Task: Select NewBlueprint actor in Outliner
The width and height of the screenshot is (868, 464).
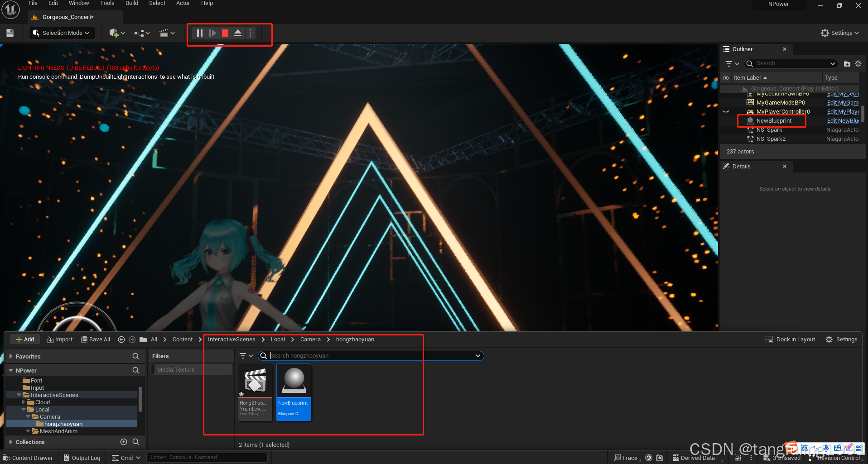Action: click(774, 121)
